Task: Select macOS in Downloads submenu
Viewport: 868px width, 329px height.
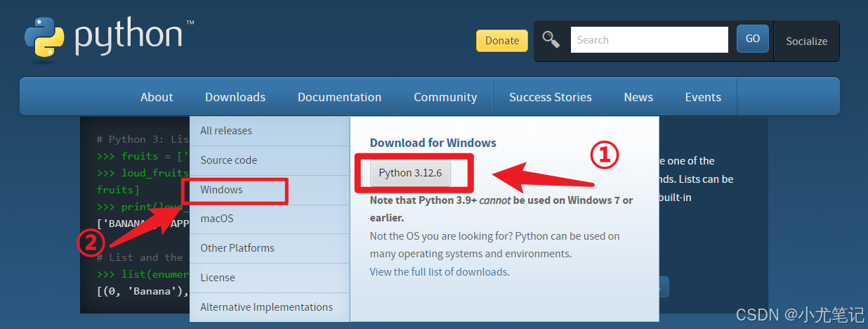Action: coord(270,219)
